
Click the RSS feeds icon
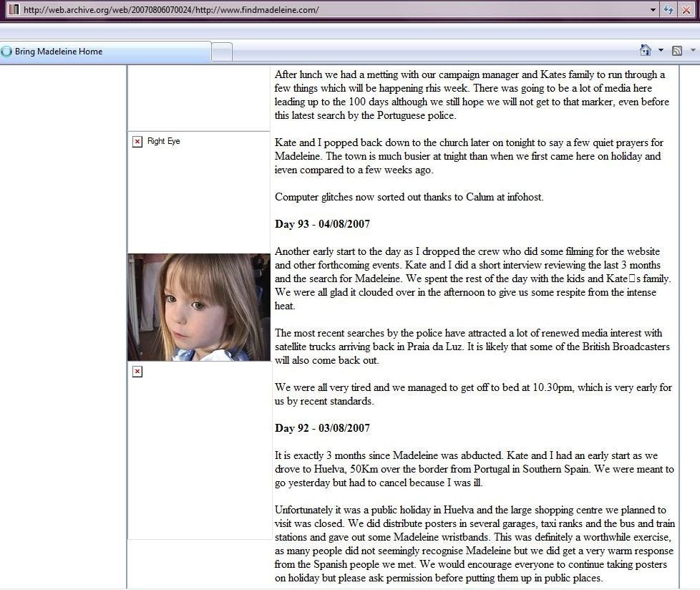click(676, 51)
